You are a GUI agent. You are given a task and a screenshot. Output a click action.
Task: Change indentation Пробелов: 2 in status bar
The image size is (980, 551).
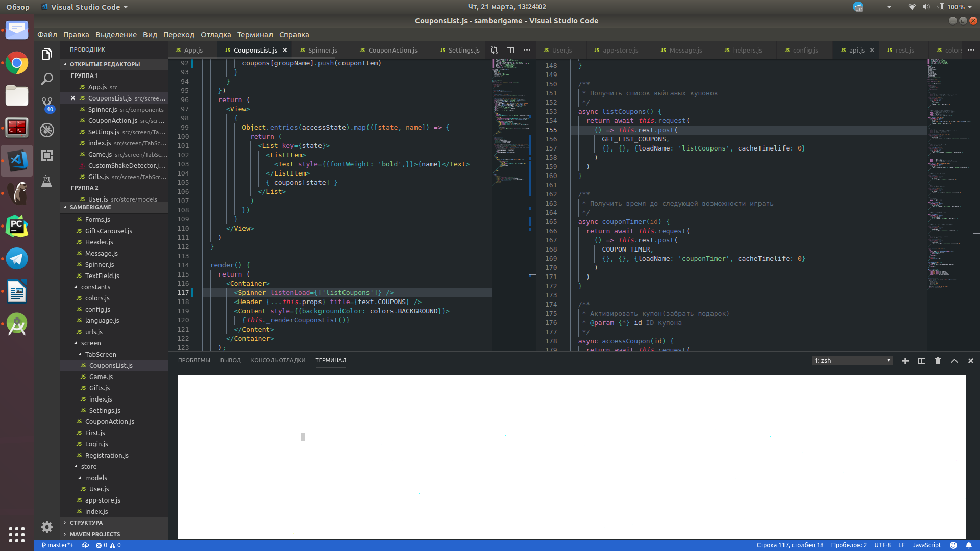(848, 545)
